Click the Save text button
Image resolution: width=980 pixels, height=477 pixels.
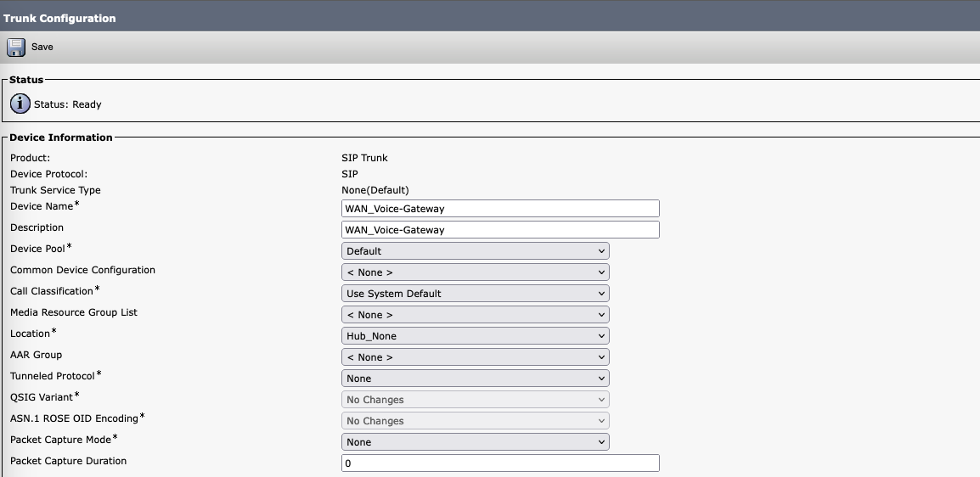coord(42,47)
